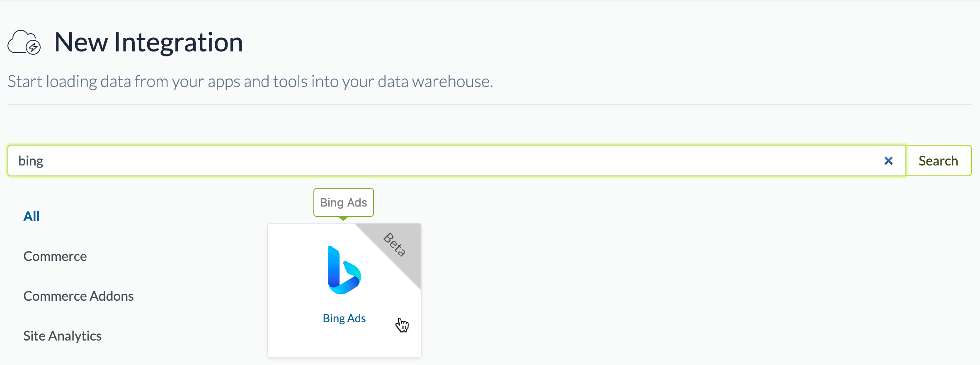The image size is (980, 365).
Task: Click the lightning bolt badge on cloud icon
Action: click(x=33, y=47)
